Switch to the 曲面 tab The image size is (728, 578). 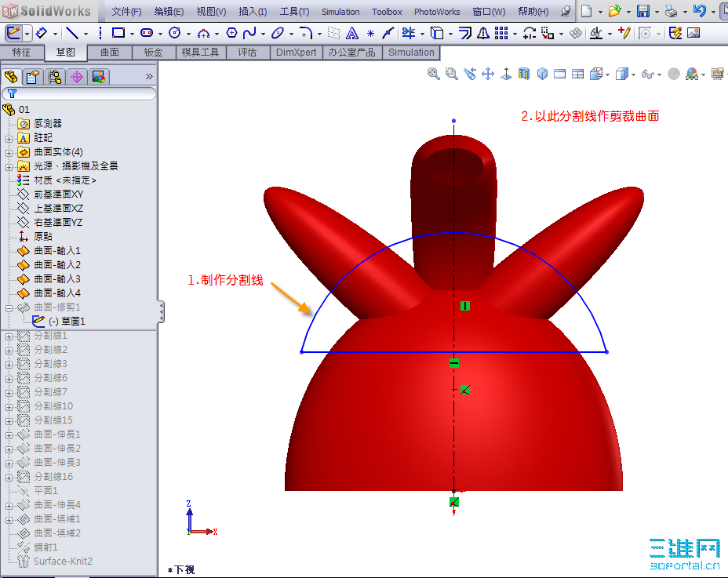(x=110, y=53)
